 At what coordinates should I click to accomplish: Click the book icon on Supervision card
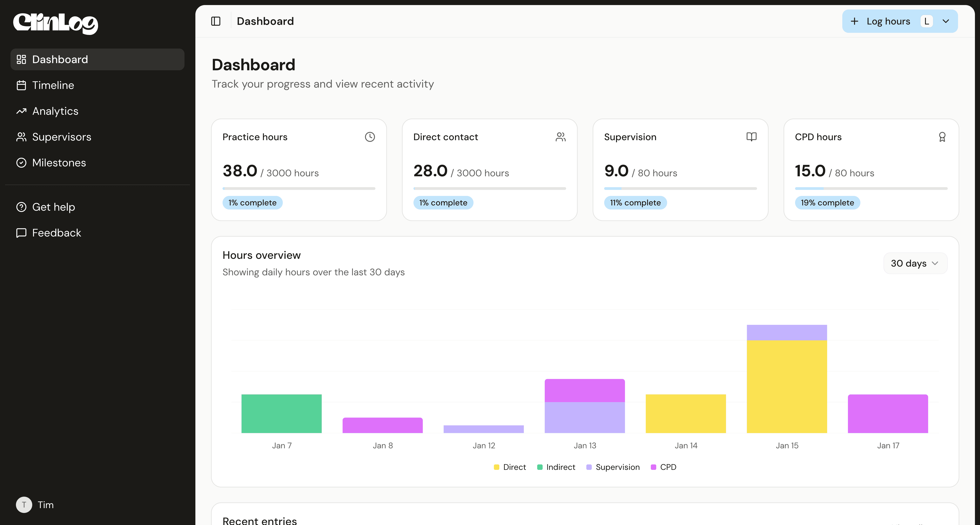(x=751, y=137)
